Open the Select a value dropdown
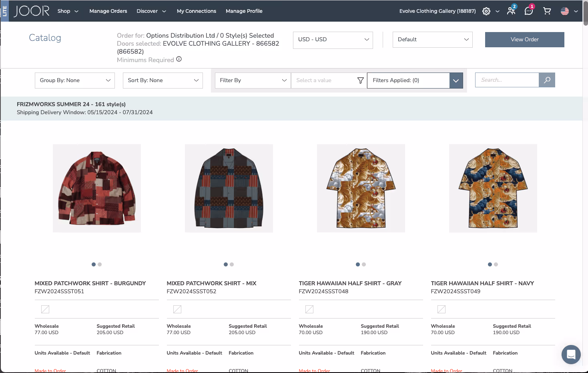 click(x=329, y=81)
